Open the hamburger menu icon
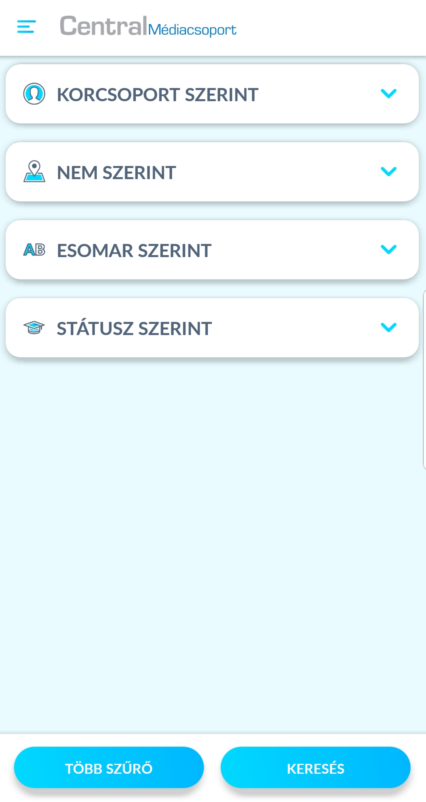 (26, 27)
